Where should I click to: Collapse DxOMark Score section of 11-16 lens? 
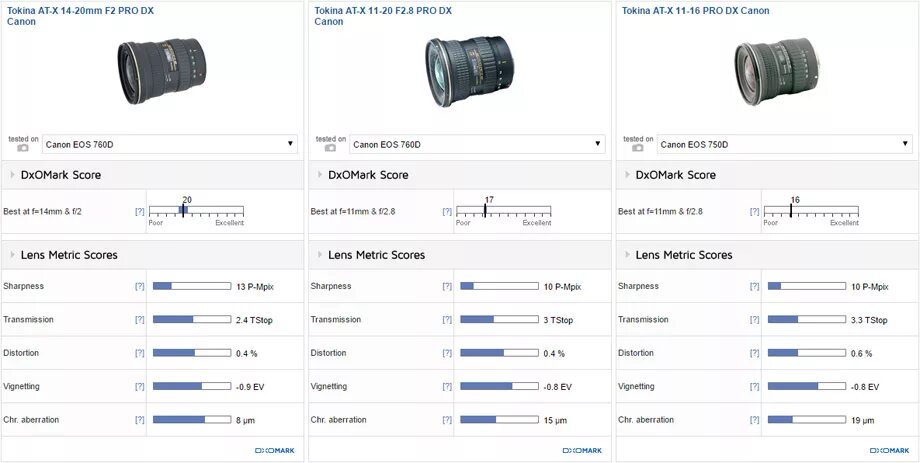(x=627, y=175)
